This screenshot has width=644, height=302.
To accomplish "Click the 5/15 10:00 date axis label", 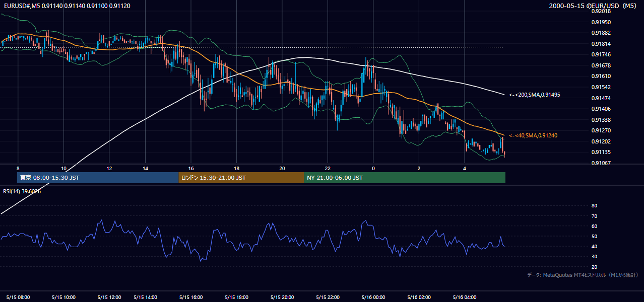I will [63, 297].
